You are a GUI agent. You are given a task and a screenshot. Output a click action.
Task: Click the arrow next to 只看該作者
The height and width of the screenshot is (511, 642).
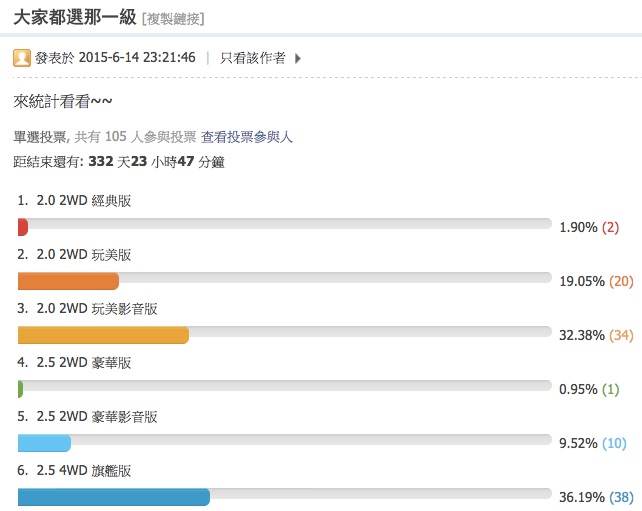point(298,58)
